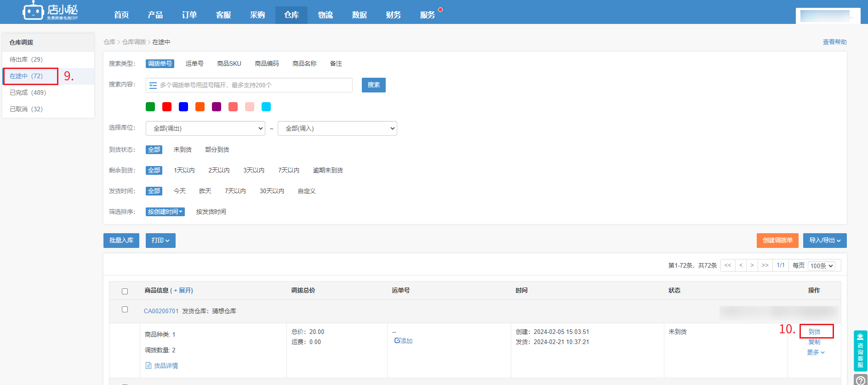Open the 首页 top menu
868x385 pixels.
coord(121,15)
